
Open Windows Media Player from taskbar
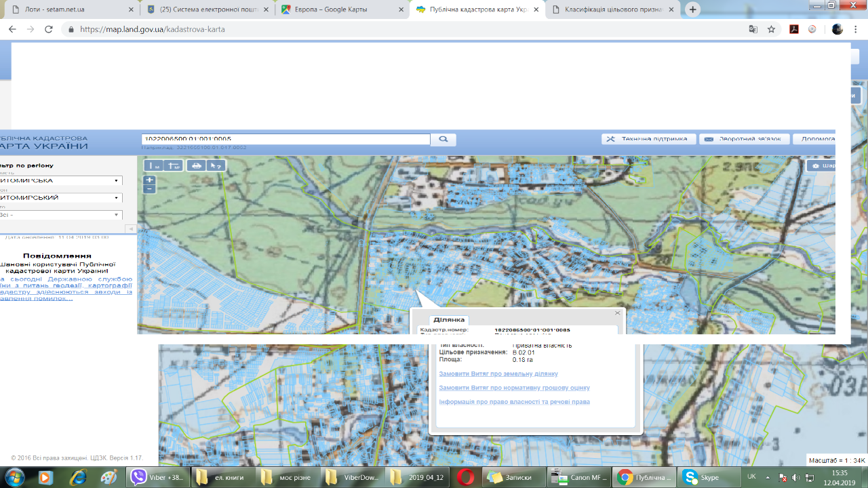click(46, 477)
